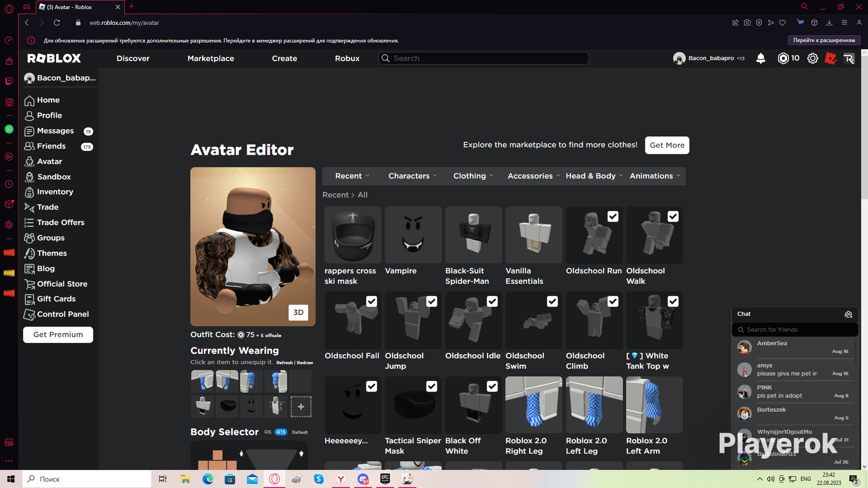Open the Home sidebar icon
868x488 pixels.
click(29, 100)
